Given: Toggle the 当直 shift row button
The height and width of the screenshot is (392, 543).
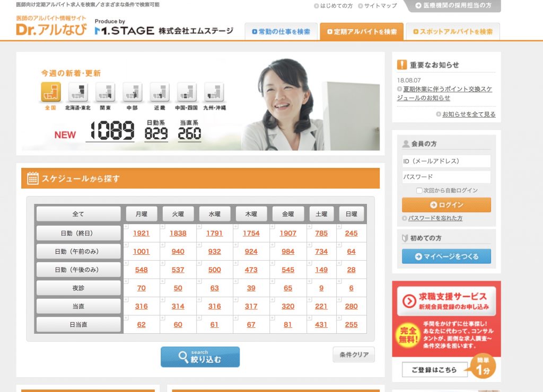Looking at the screenshot, I should click(78, 306).
